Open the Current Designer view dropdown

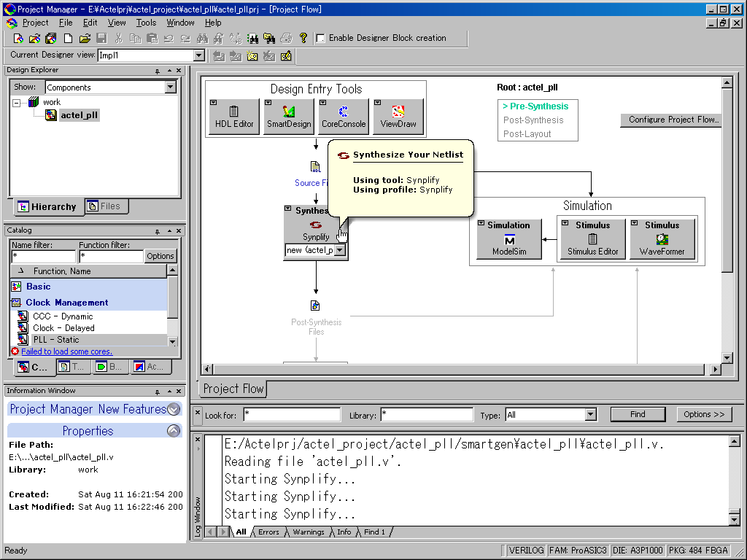[199, 55]
